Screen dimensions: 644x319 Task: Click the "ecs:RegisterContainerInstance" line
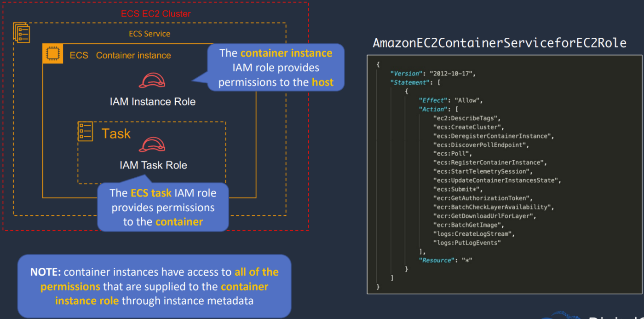click(x=489, y=162)
